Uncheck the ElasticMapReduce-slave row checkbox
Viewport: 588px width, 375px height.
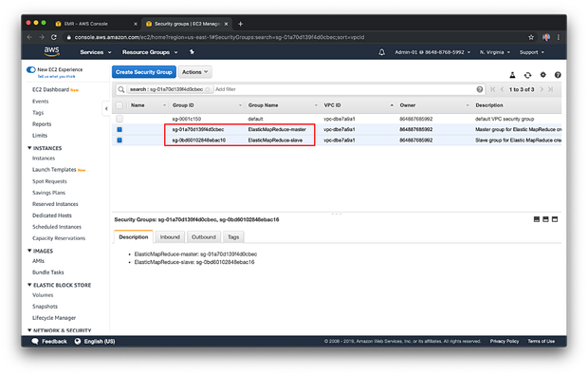(x=119, y=140)
